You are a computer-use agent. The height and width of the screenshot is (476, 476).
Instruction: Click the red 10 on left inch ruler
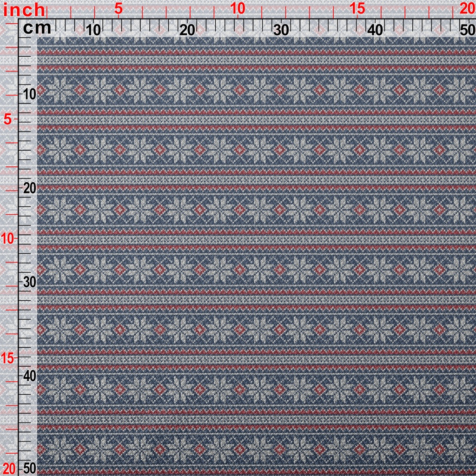9,238
